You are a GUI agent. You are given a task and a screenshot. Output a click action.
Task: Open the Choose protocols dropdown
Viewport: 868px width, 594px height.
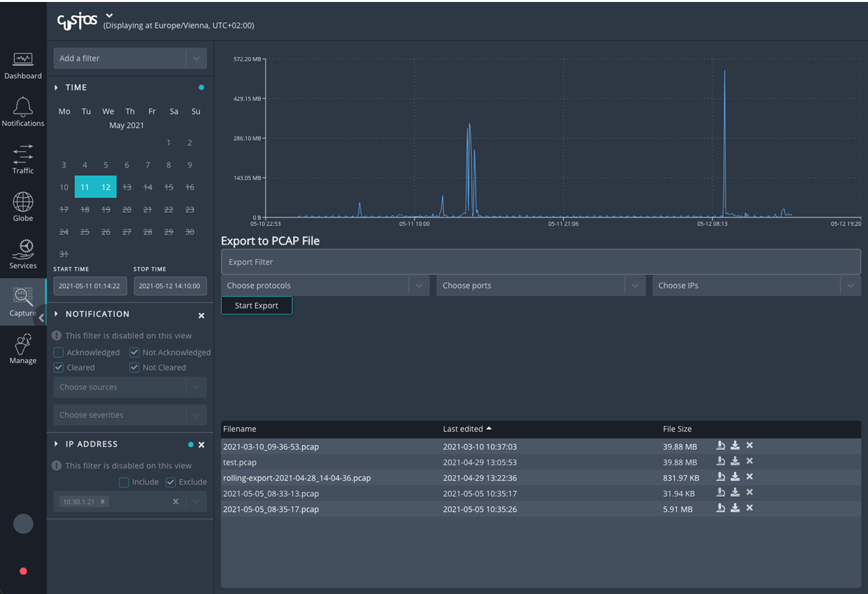[325, 286]
